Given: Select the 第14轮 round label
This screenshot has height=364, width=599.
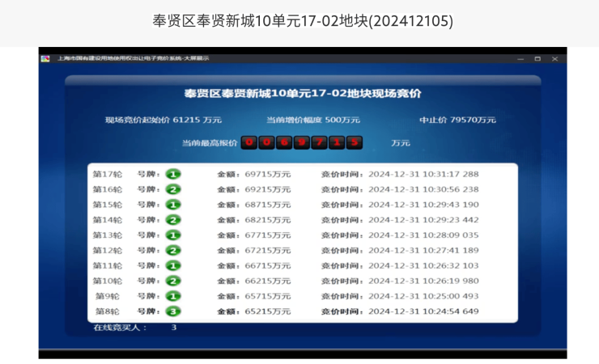Looking at the screenshot, I should (x=108, y=220).
